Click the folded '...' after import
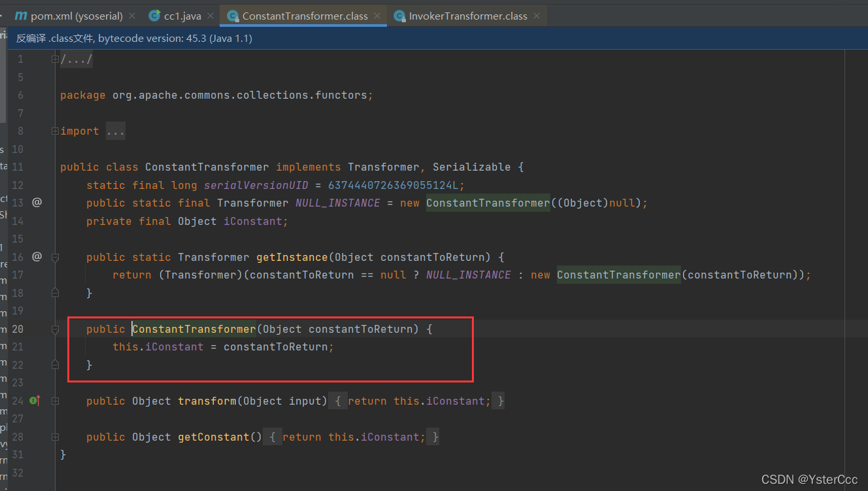This screenshot has width=868, height=491. (115, 131)
